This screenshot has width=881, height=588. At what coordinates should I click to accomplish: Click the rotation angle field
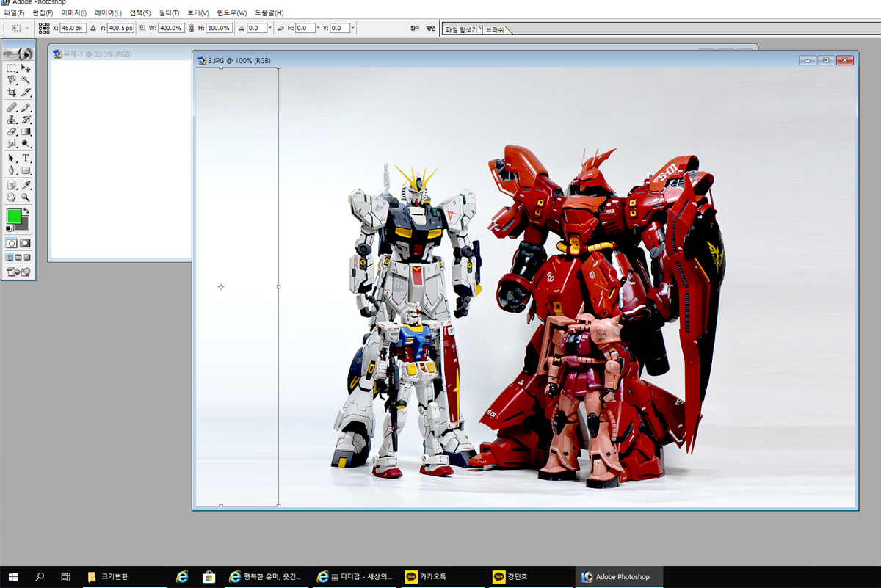(x=257, y=28)
